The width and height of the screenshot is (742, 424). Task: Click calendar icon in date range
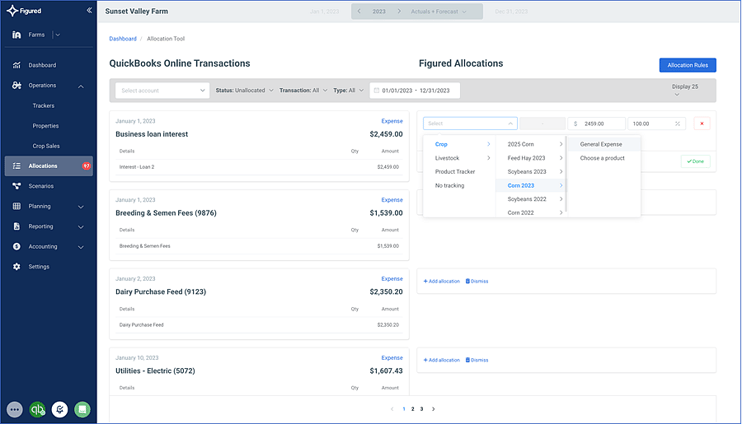(377, 90)
